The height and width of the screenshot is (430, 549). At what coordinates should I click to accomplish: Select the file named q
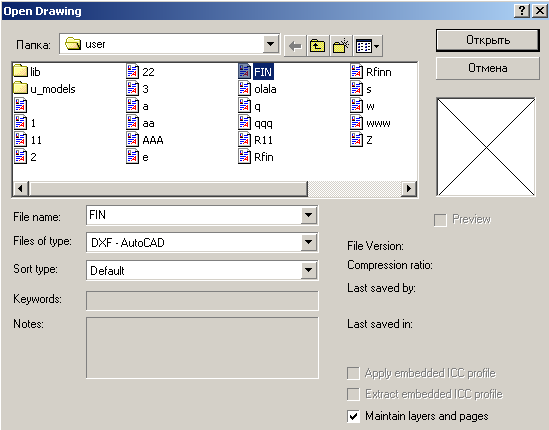click(249, 106)
